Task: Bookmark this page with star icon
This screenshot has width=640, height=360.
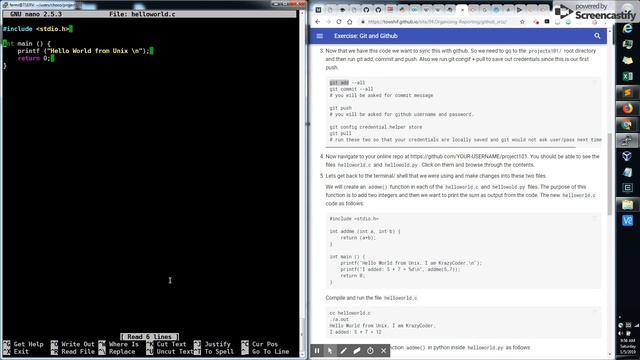Action: coord(522,22)
